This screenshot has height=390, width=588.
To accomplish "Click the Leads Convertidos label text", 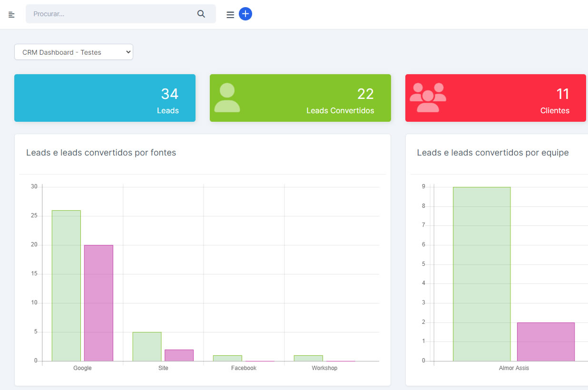I will point(340,111).
